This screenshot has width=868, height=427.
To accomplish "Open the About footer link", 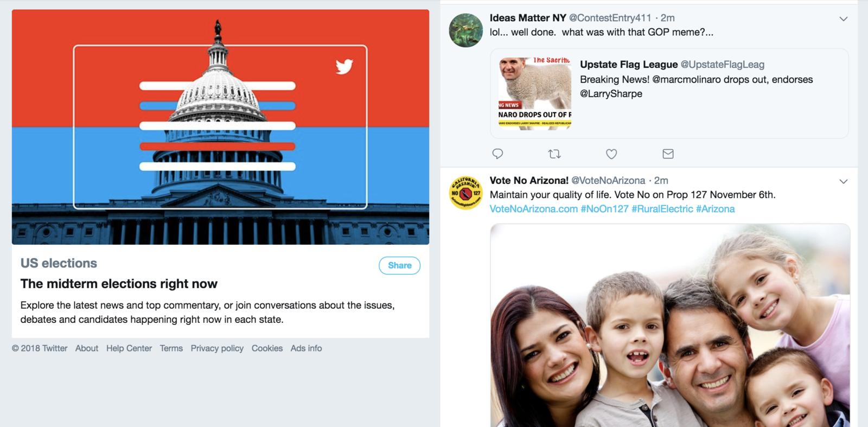I will coord(87,348).
